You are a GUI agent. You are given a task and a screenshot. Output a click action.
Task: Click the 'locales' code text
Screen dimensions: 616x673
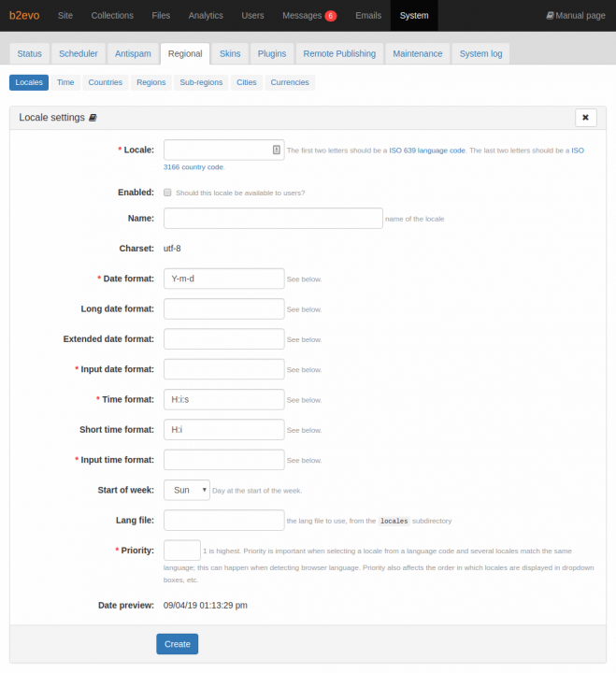[394, 521]
